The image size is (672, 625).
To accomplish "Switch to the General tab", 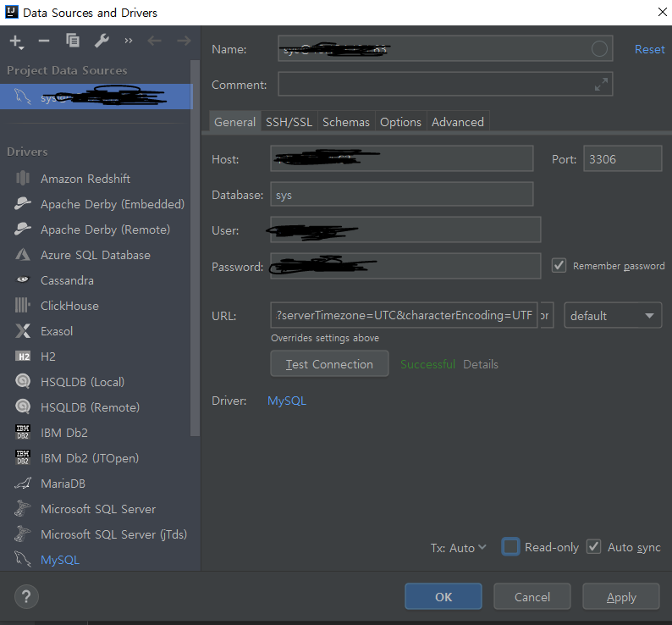I will click(234, 122).
